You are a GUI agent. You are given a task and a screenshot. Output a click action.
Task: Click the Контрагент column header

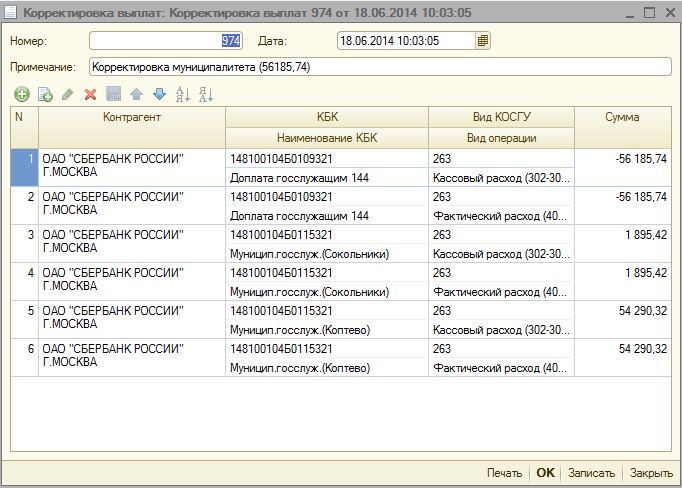131,118
